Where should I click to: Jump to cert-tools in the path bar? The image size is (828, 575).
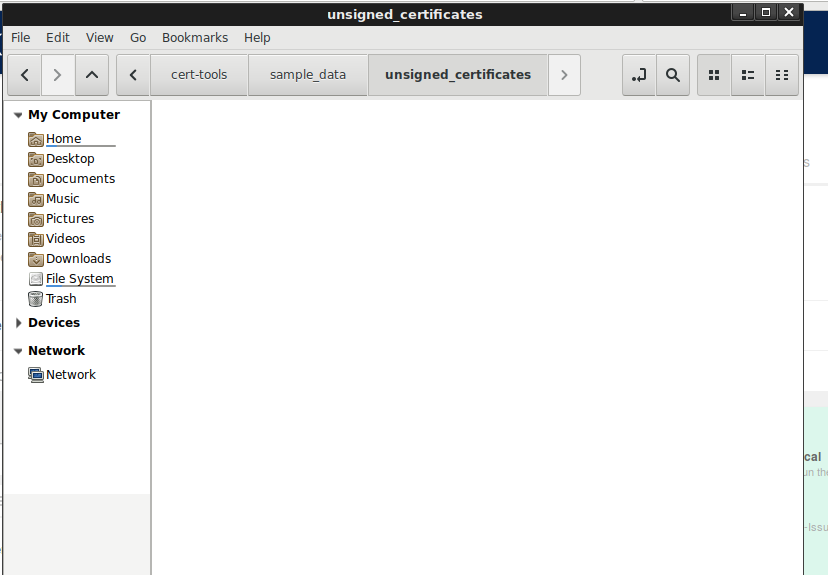click(x=199, y=75)
